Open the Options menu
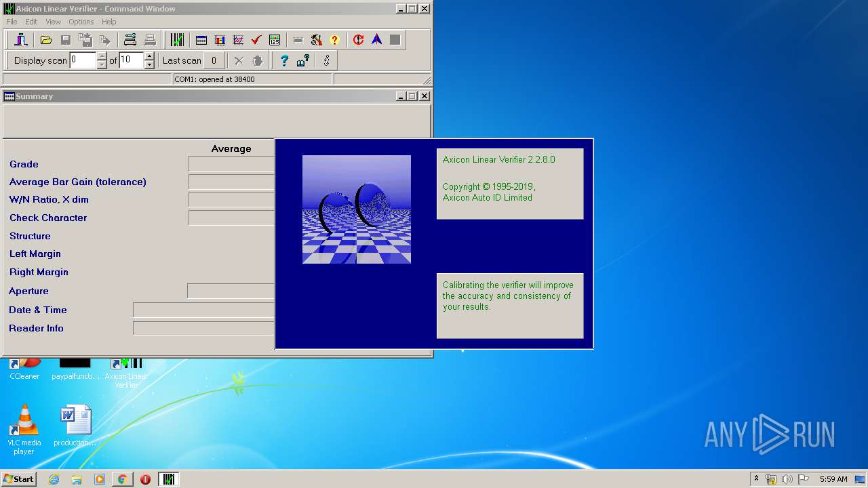Screen dimensions: 868x488 click(x=81, y=22)
